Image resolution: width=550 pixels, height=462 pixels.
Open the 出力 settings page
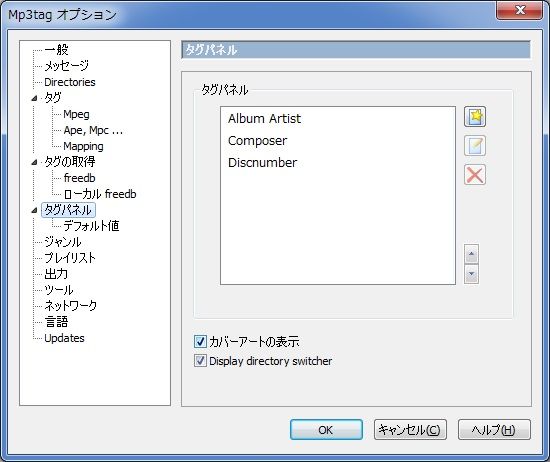(56, 274)
